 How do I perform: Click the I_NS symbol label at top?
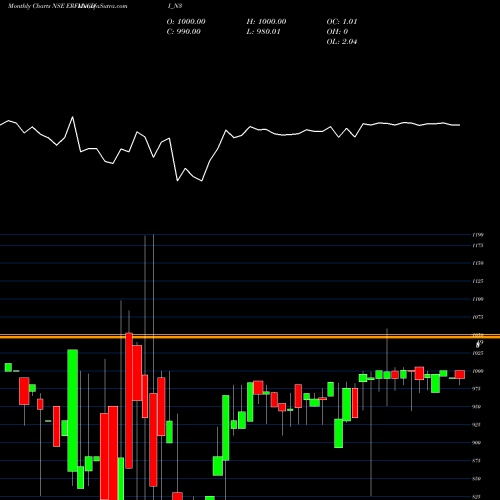[x=175, y=6]
